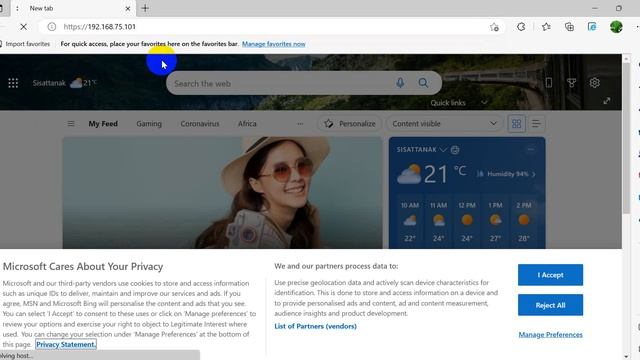The height and width of the screenshot is (360, 640).
Task: Open Manage Preferences link
Action: tap(550, 334)
